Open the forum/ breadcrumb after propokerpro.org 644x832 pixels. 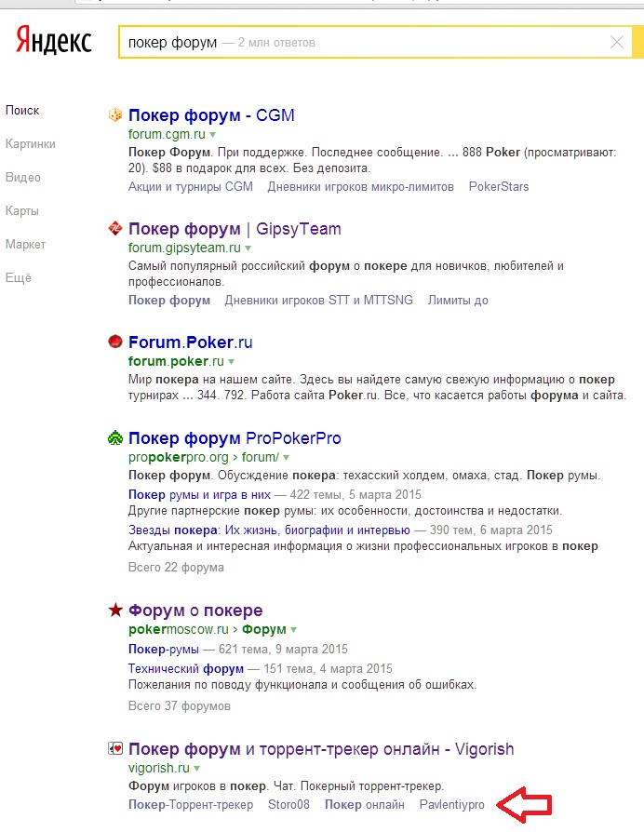pos(261,457)
